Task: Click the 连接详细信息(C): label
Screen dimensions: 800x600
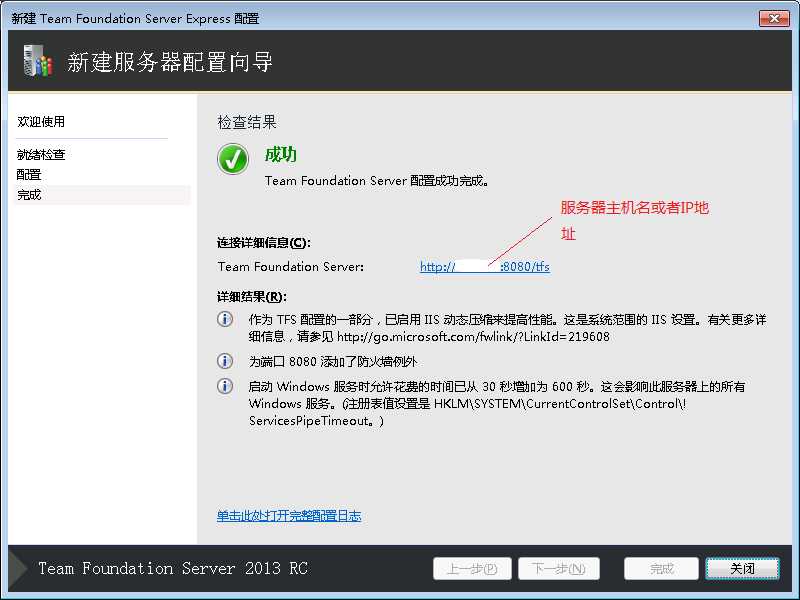Action: coord(263,242)
